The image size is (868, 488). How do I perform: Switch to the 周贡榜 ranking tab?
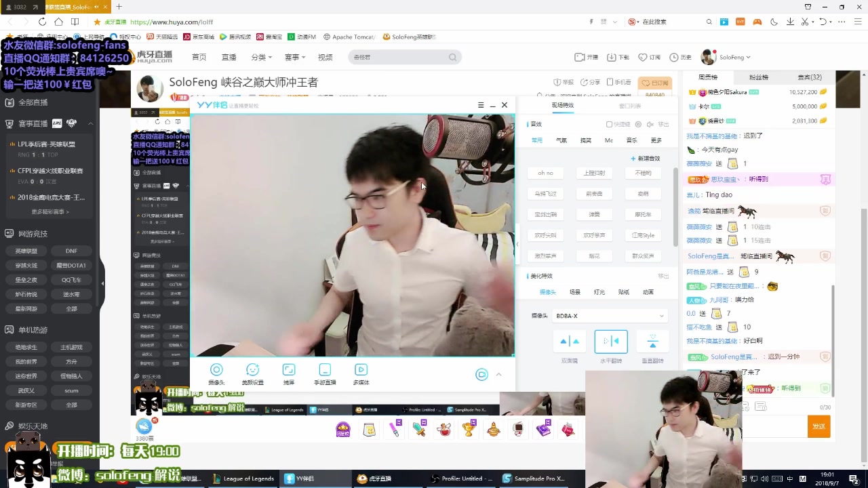pos(708,77)
